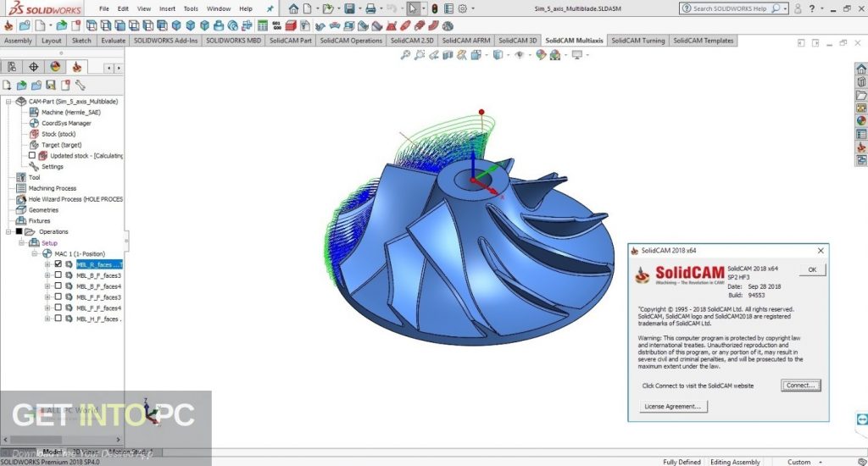
Task: Click the SOLIDWORKS Resources home icon on right pane
Action: 861,69
